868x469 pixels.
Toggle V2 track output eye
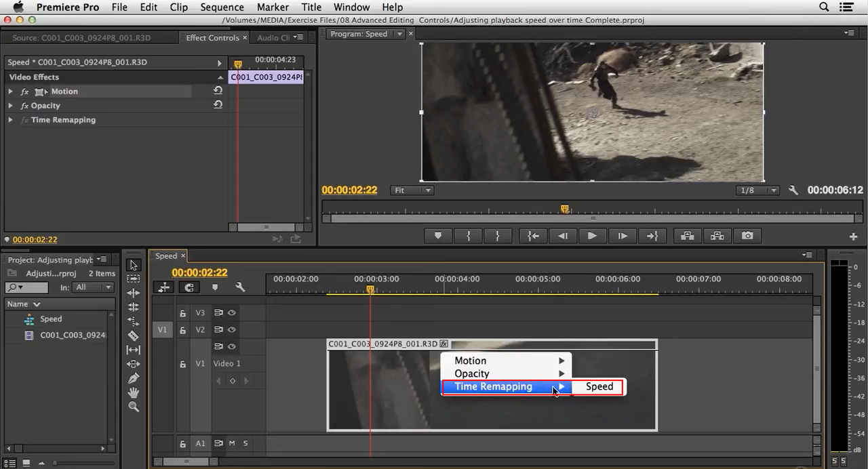(232, 330)
